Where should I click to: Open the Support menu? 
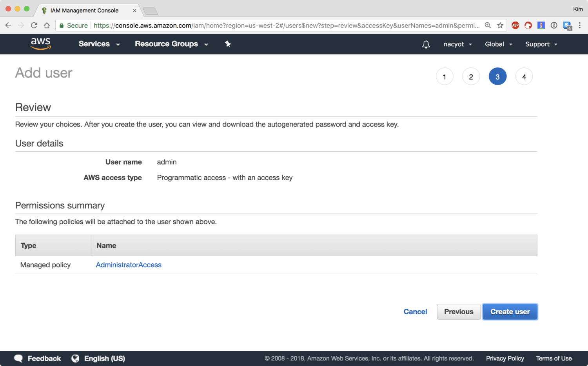[541, 44]
